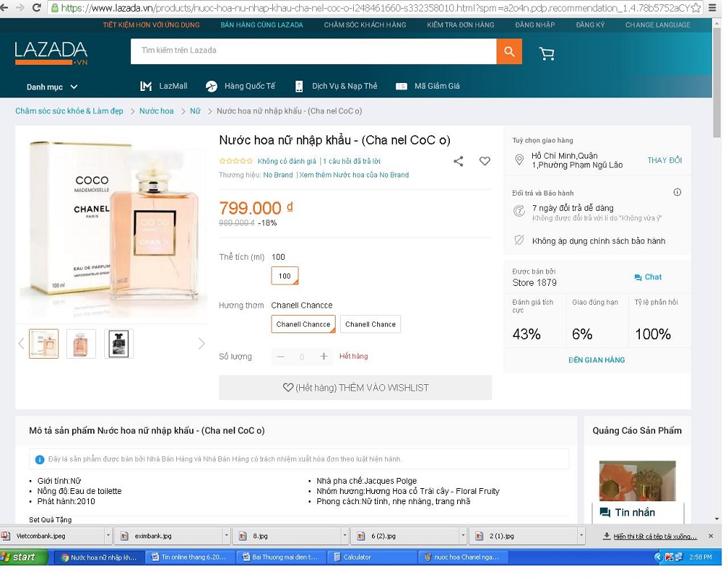Click Đăng Ký in top bar
Viewport: 728px width, 582px height.
tap(590, 25)
